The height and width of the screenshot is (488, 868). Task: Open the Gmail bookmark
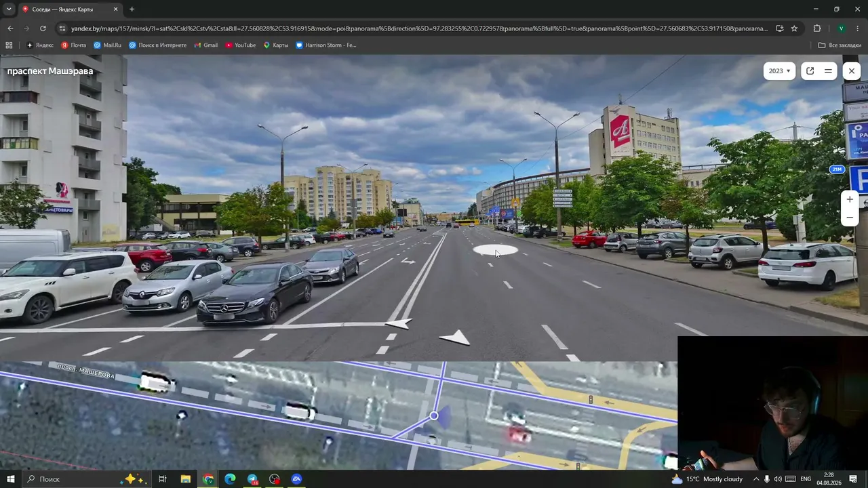pyautogui.click(x=206, y=45)
